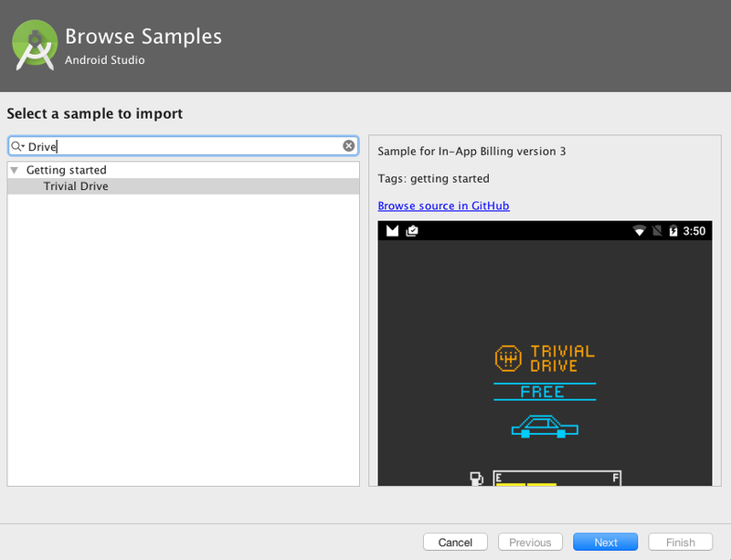Image resolution: width=731 pixels, height=560 pixels.
Task: Click the clipboard check icon in preview status bar
Action: pyautogui.click(x=412, y=230)
